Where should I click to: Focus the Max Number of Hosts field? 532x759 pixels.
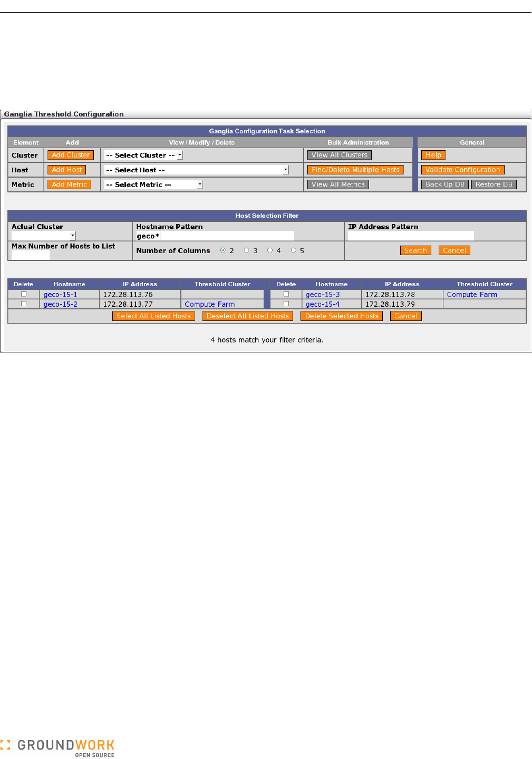30,256
